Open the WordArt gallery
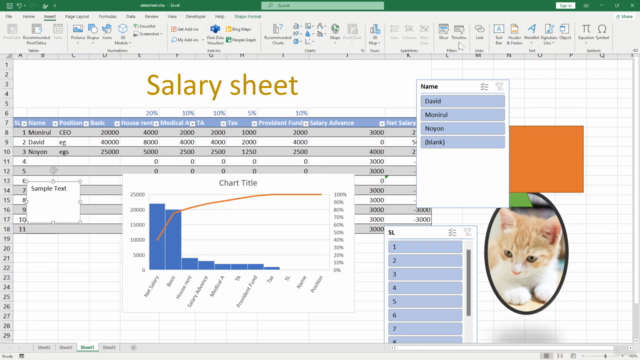This screenshot has height=360, width=640. click(x=531, y=33)
